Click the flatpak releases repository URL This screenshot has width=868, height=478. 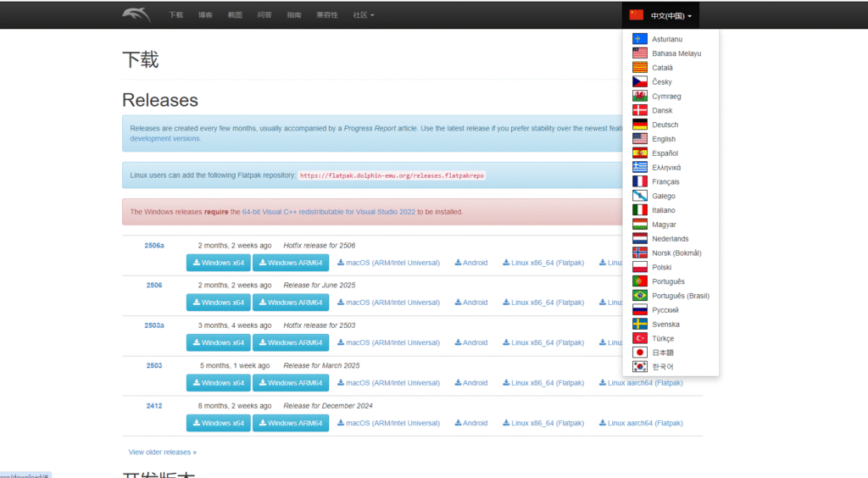pyautogui.click(x=392, y=175)
